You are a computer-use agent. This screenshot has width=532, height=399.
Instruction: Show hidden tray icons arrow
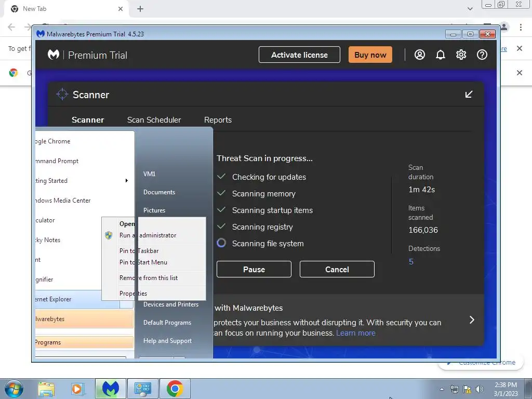pos(442,389)
